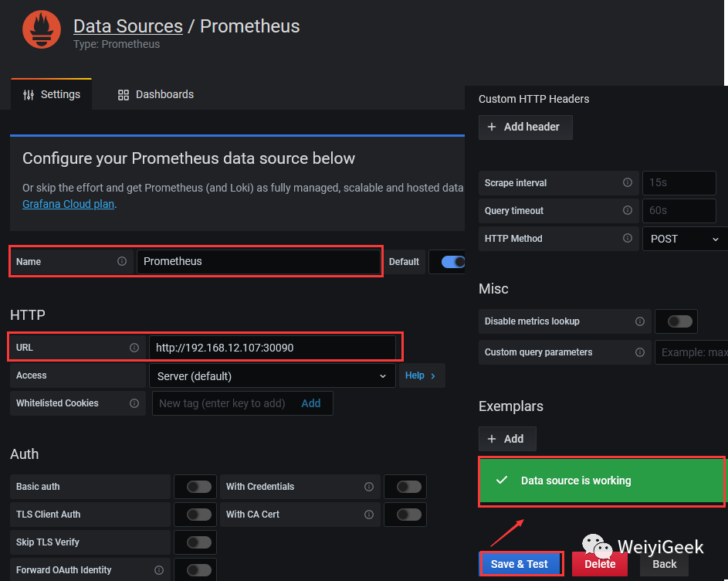This screenshot has height=581, width=728.
Task: Click the info icon next to URL label
Action: click(134, 348)
